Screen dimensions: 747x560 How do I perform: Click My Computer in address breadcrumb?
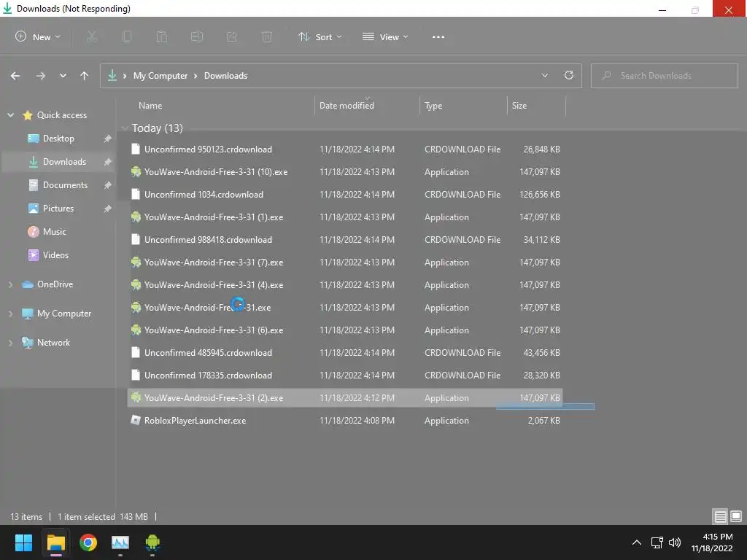pos(160,76)
